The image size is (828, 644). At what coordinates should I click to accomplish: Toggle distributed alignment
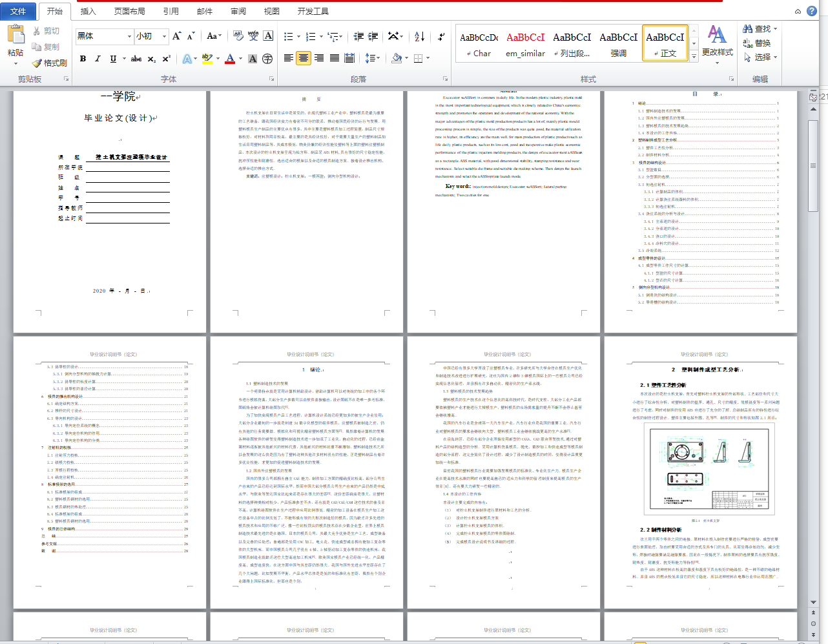pyautogui.click(x=349, y=58)
